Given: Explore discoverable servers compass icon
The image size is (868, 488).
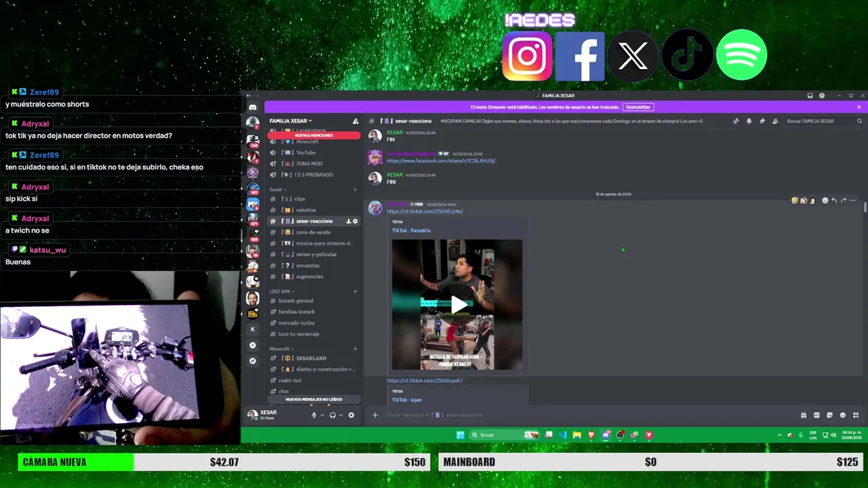Looking at the screenshot, I should 252,361.
